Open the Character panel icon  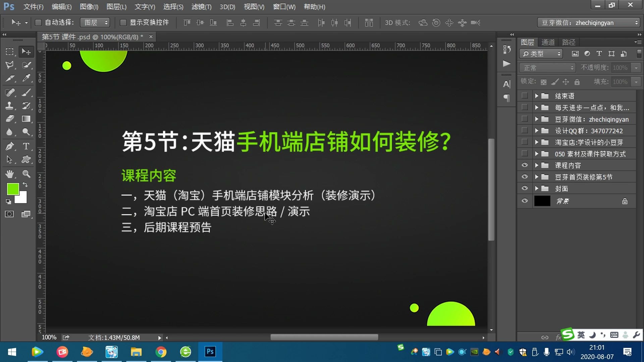click(506, 84)
